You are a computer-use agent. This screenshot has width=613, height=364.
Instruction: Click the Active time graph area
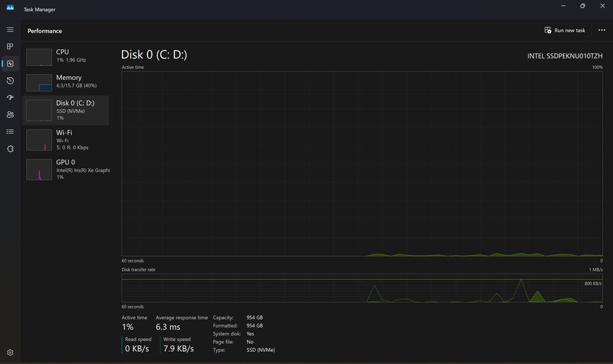[x=362, y=164]
